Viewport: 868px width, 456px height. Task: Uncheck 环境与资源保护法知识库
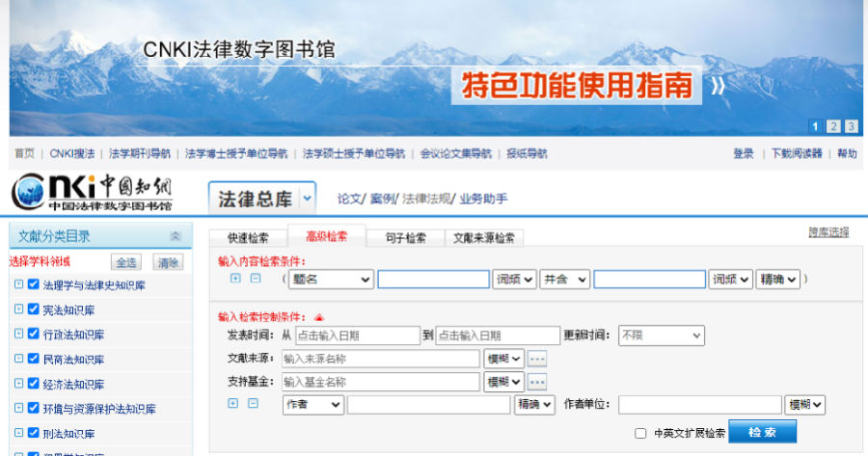[33, 408]
